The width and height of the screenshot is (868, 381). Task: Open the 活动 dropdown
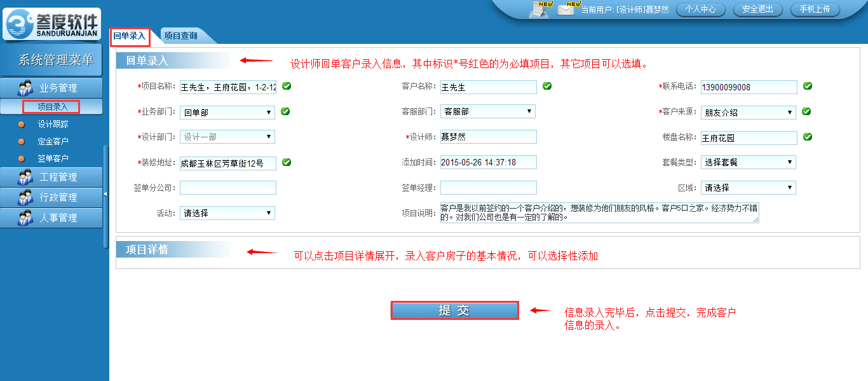[227, 213]
